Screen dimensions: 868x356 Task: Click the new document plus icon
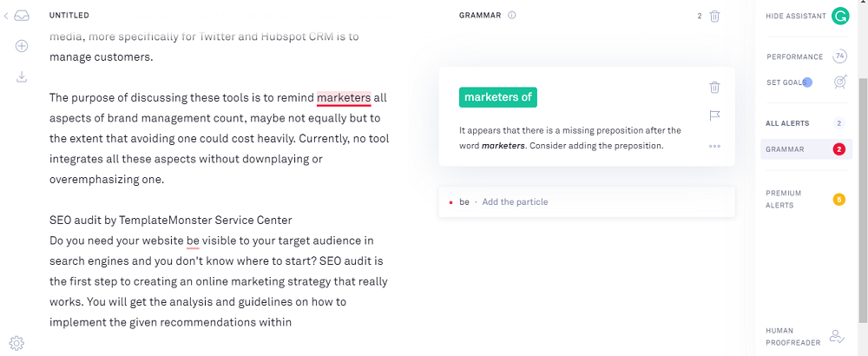tap(22, 46)
